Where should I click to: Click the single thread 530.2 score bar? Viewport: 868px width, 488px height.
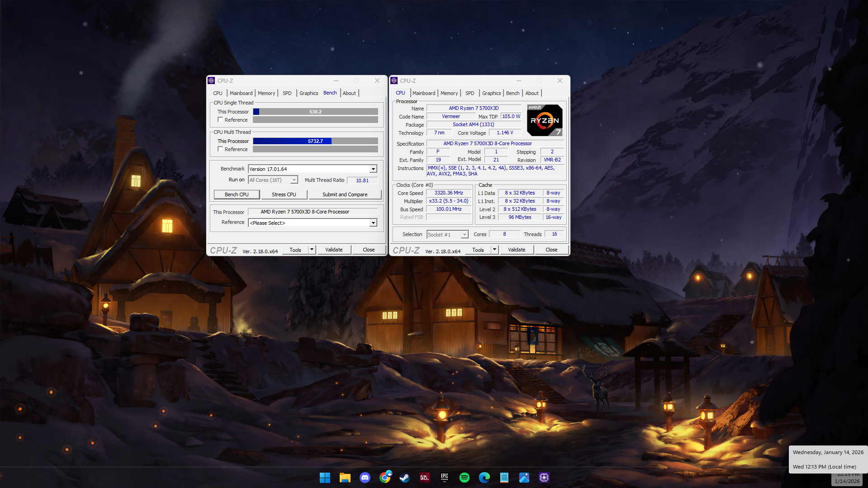[x=315, y=112]
